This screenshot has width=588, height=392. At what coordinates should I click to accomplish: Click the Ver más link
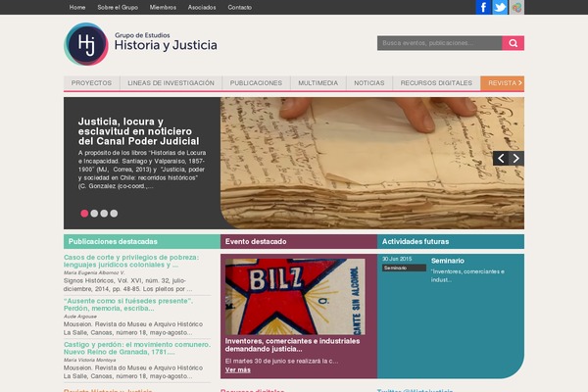pos(238,369)
